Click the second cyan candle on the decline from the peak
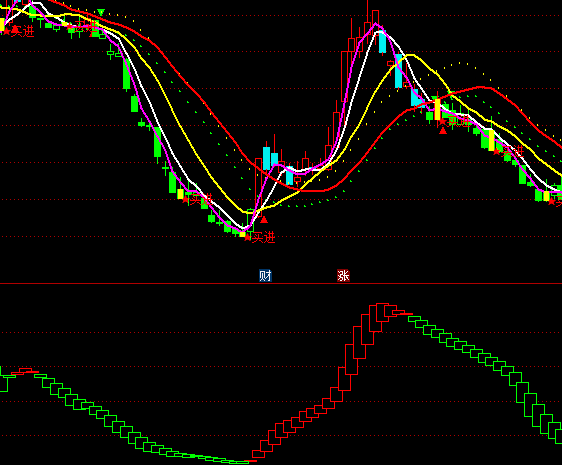The image size is (562, 465). pos(399,71)
